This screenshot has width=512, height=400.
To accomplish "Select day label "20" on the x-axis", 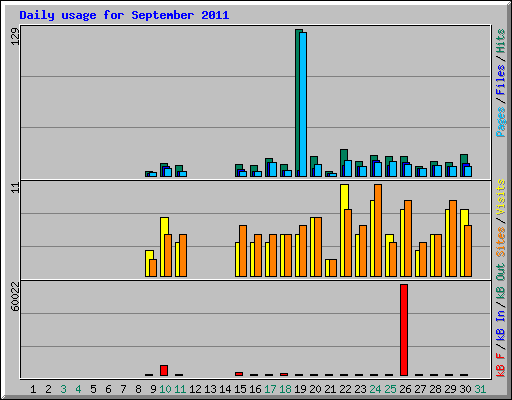I will (x=315, y=389).
